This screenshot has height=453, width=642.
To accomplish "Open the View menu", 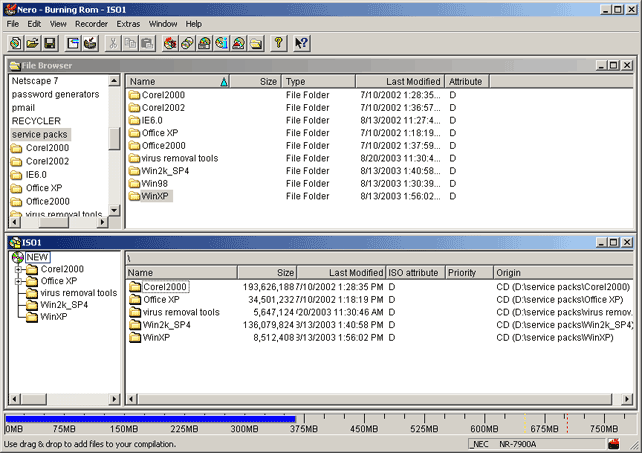I will click(x=58, y=24).
